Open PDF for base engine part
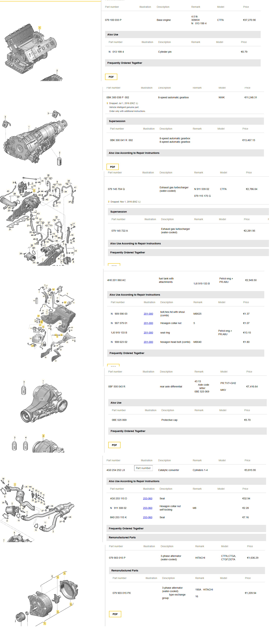The height and width of the screenshot is (644, 272). pyautogui.click(x=111, y=77)
